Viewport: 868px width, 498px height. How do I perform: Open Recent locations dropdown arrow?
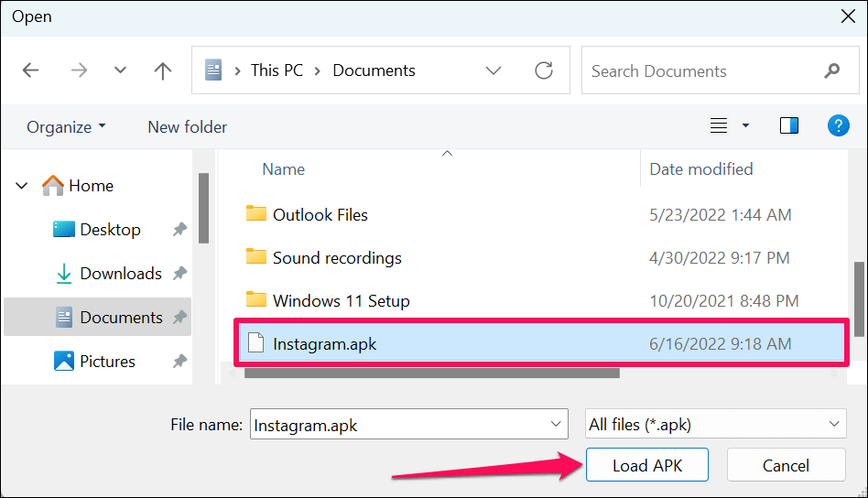[120, 70]
